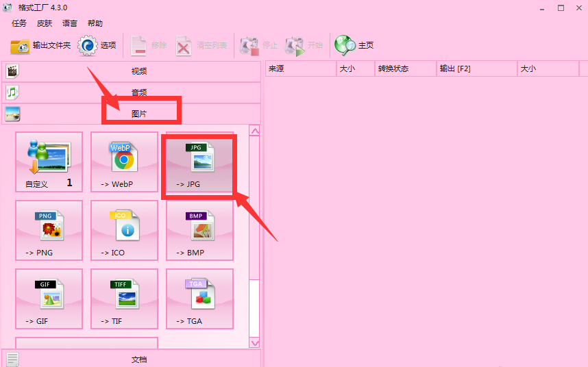The image size is (588, 367).
Task: Sort by the 来源 source column
Action: [x=301, y=68]
